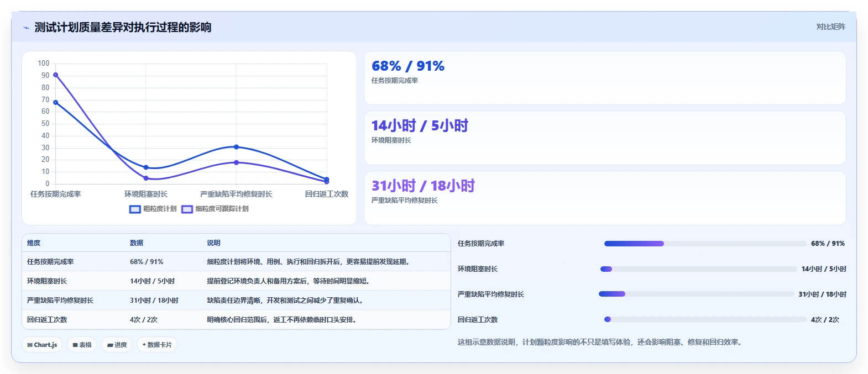Click the 14小时 / 5小时 value beside the progress bar

tap(824, 269)
